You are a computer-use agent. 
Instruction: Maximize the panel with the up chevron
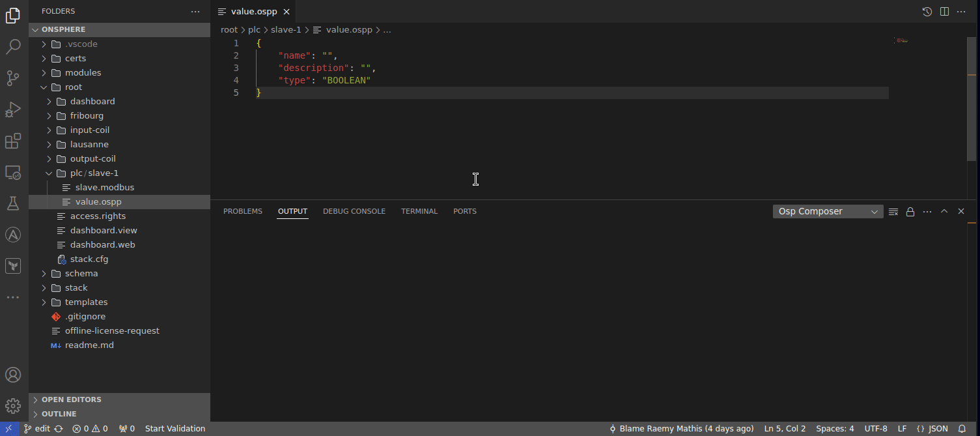[x=944, y=211]
